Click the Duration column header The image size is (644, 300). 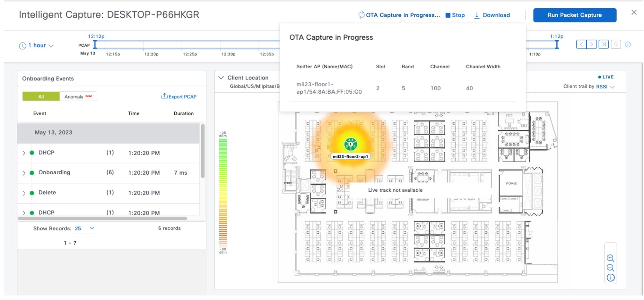click(x=184, y=113)
